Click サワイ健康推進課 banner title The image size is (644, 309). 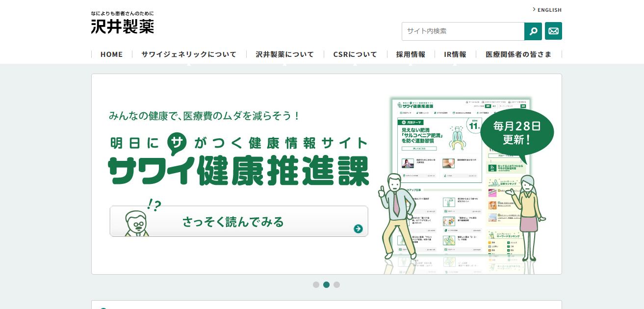pos(238,171)
